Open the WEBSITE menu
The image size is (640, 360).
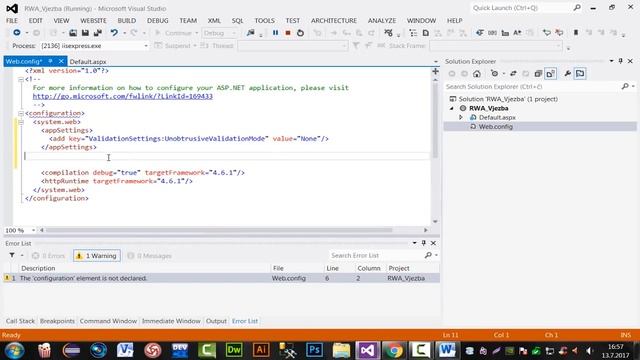[x=93, y=20]
